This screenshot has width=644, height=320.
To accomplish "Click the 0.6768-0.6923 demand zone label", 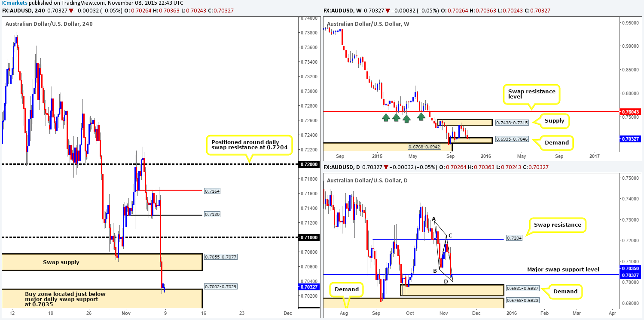I will tap(523, 300).
